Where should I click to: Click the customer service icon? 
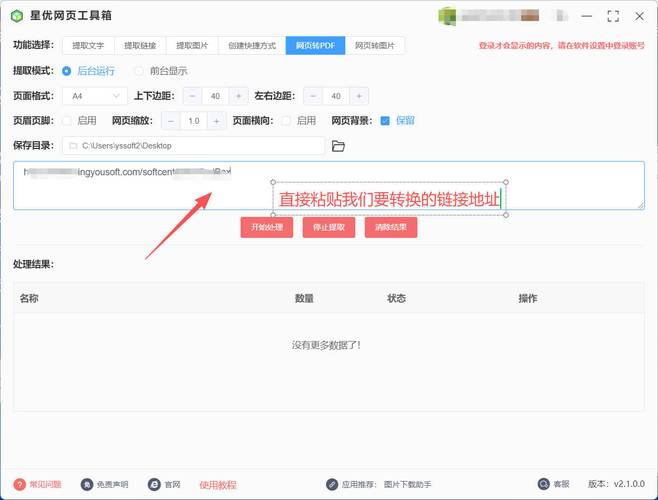coord(543,484)
